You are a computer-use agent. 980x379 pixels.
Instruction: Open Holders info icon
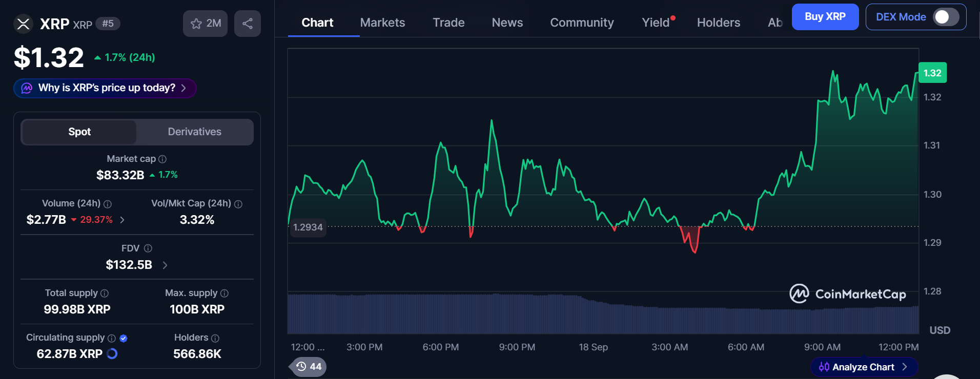pyautogui.click(x=215, y=338)
